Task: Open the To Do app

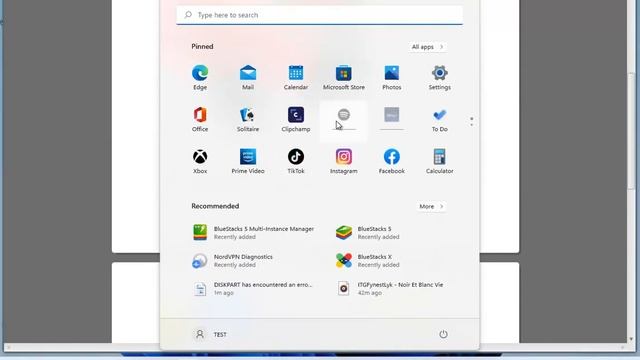Action: click(x=440, y=120)
